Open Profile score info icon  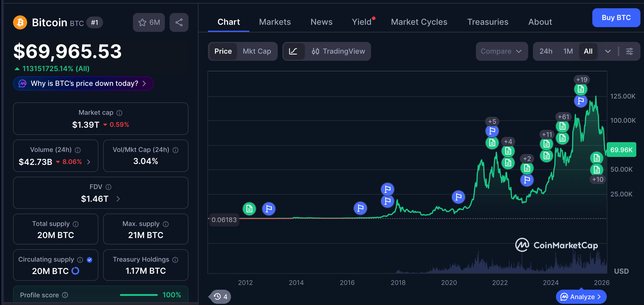click(x=65, y=295)
